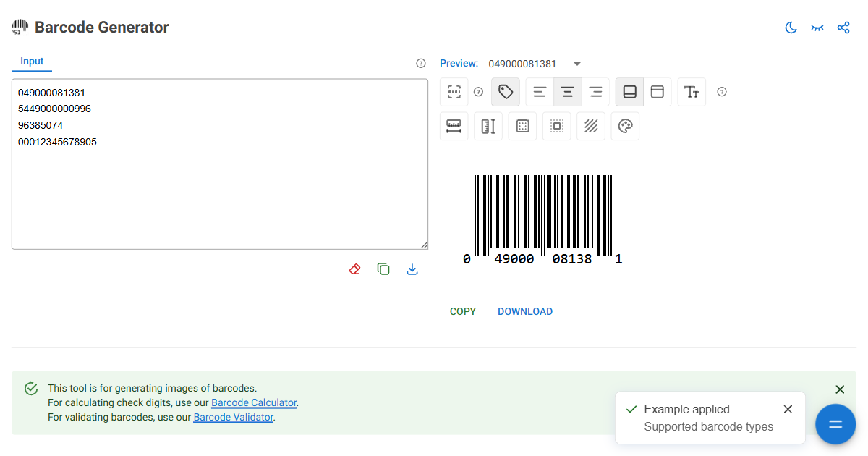Toggle text below barcode option
The height and width of the screenshot is (456, 868).
[x=629, y=92]
